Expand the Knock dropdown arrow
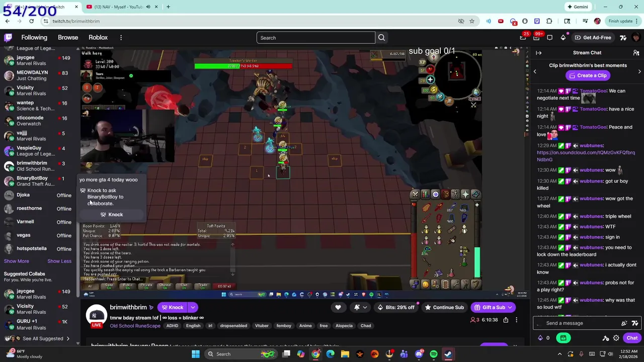This screenshot has height=362, width=644. pyautogui.click(x=193, y=307)
